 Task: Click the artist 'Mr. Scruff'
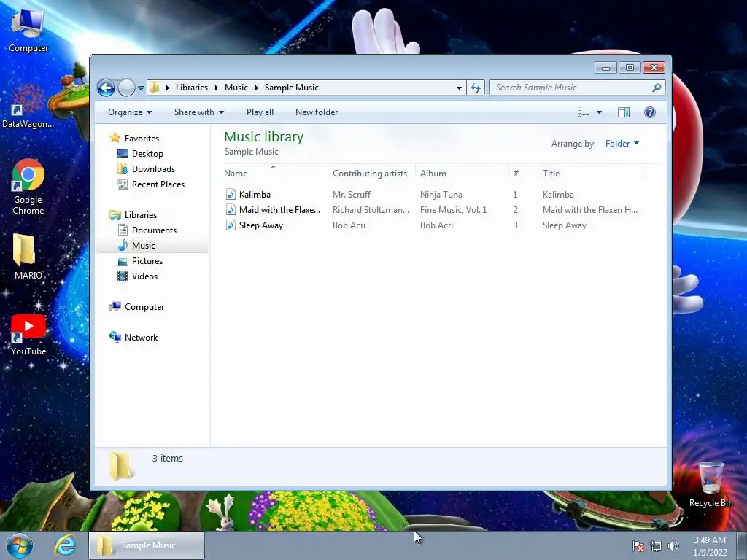point(352,194)
